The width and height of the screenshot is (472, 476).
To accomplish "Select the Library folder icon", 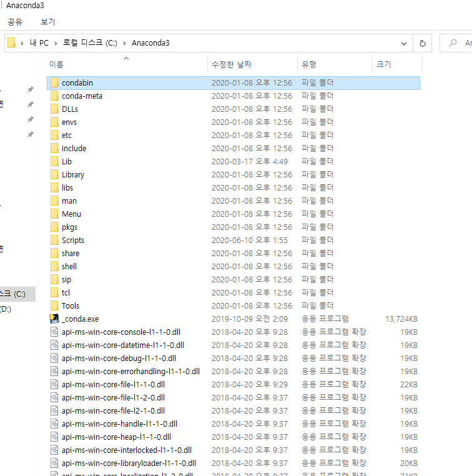I will tap(54, 174).
